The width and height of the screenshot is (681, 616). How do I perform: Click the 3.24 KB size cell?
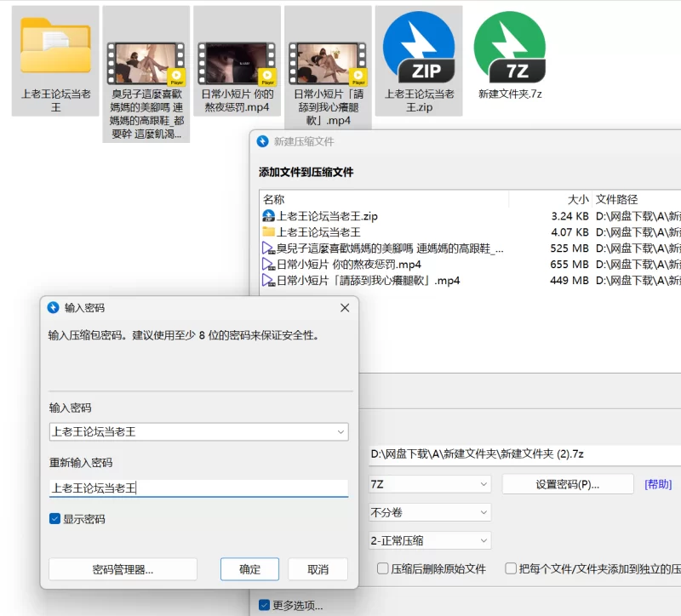pos(569,216)
